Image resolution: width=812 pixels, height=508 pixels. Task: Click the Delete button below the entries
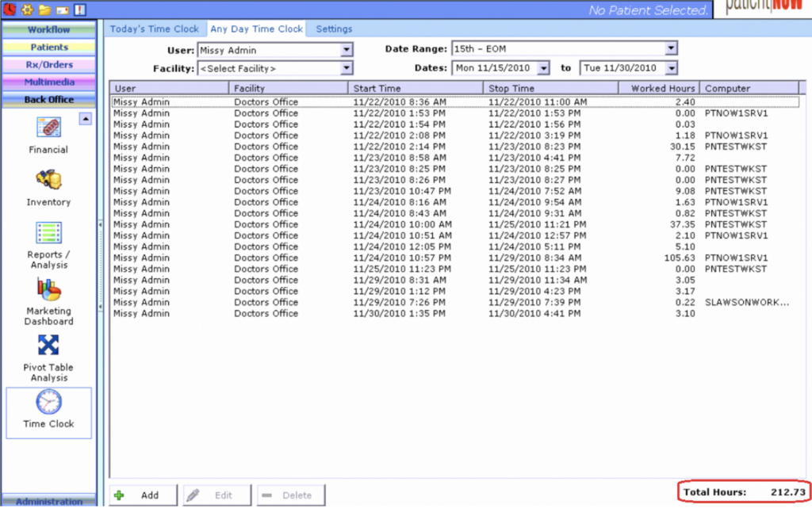point(290,495)
